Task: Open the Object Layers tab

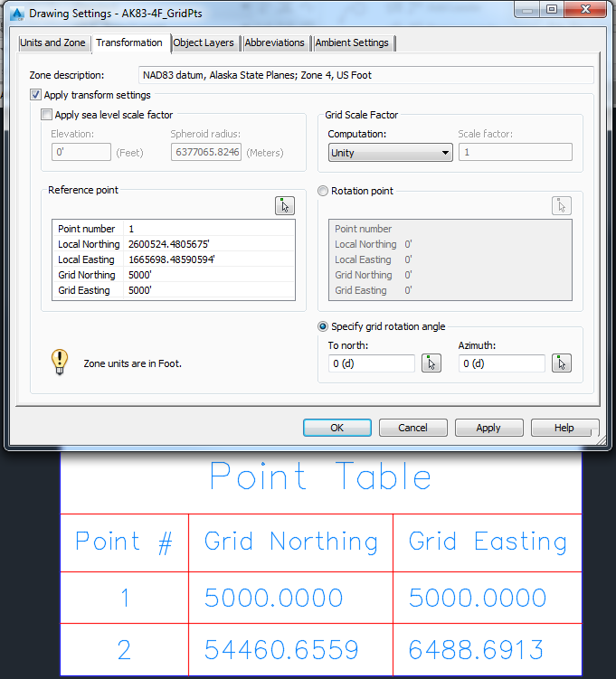Action: click(x=204, y=42)
